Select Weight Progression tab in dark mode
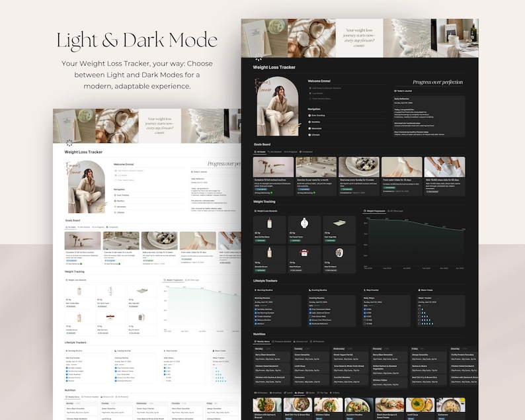Viewport: 525px width, 420px height. (x=374, y=211)
